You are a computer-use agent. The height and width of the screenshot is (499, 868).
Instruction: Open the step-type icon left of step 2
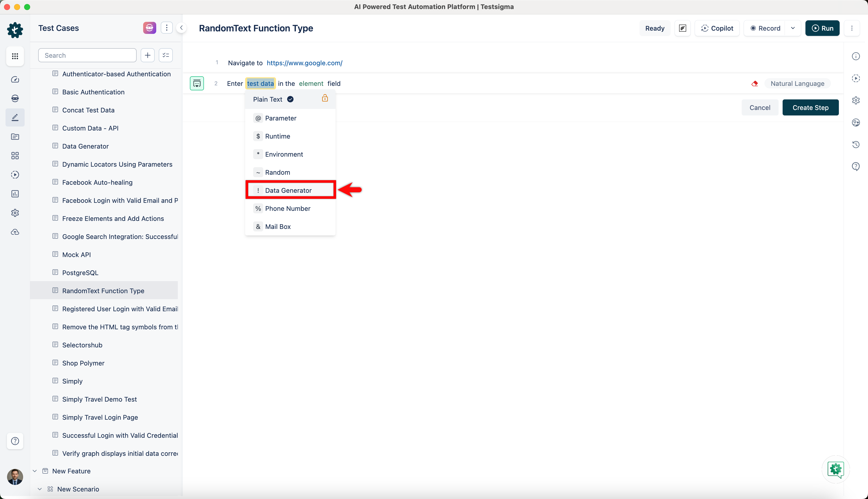197,83
